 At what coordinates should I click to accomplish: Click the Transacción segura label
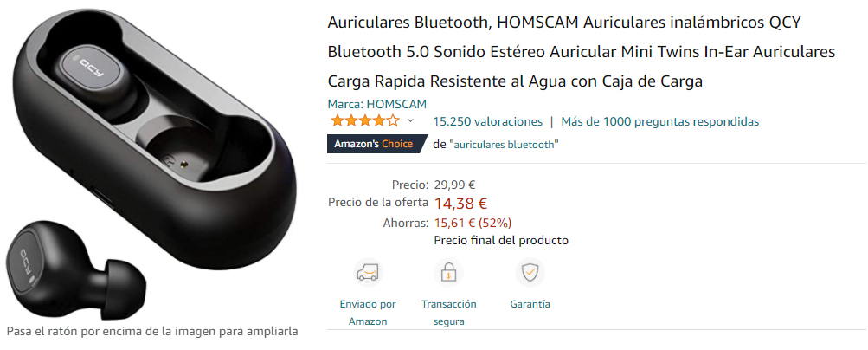[x=449, y=313]
